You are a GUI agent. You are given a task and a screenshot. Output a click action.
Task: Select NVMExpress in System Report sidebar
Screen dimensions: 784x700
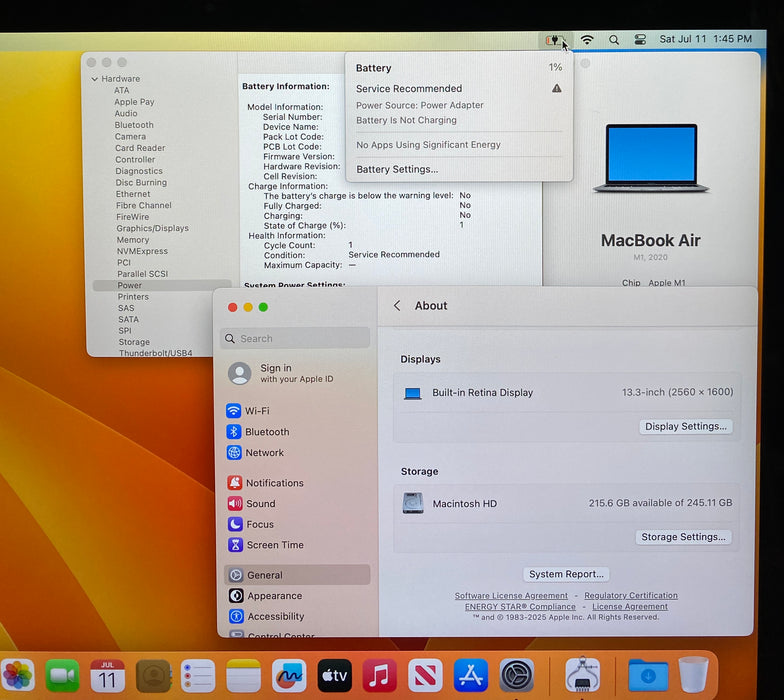coord(142,252)
